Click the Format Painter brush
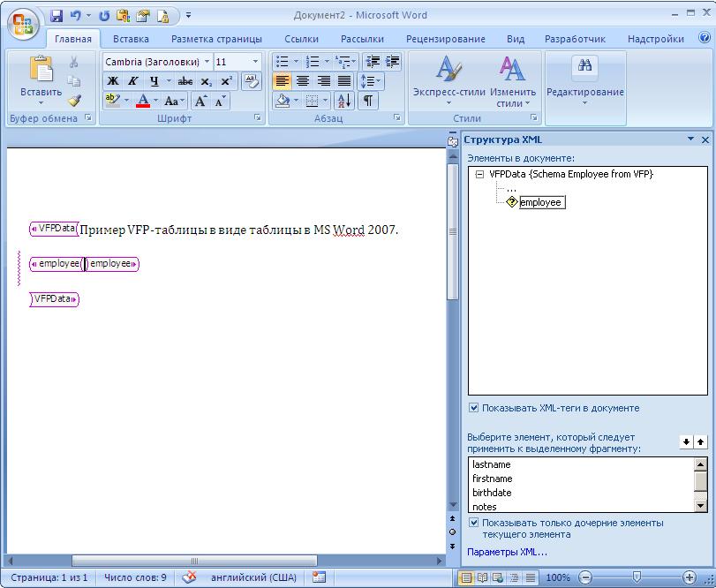The width and height of the screenshot is (716, 588). coord(74,101)
